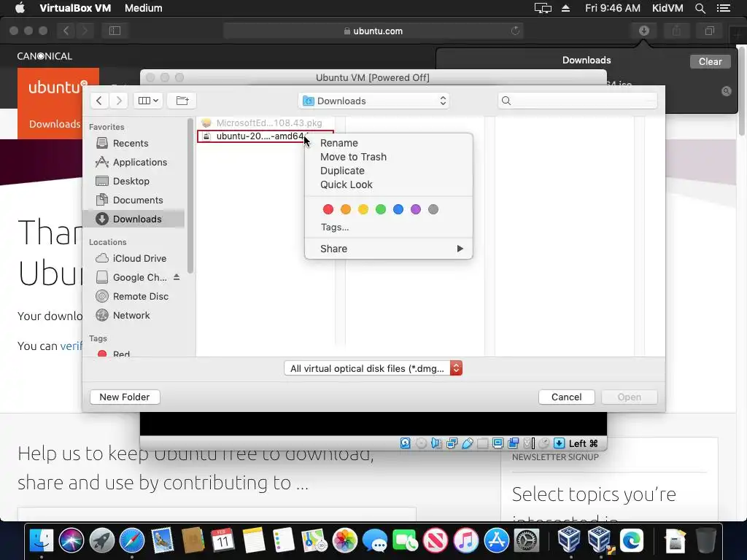
Task: Reload the ubuntu.com page
Action: click(x=515, y=31)
